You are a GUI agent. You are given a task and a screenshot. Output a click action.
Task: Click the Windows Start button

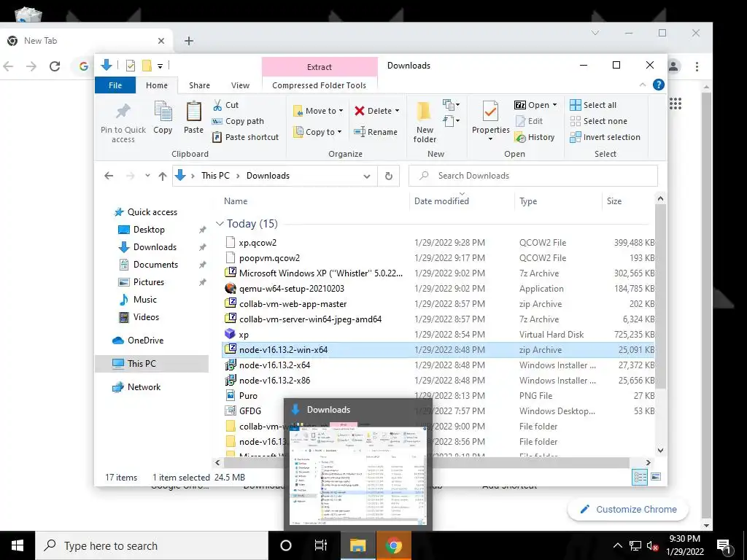[x=18, y=545]
